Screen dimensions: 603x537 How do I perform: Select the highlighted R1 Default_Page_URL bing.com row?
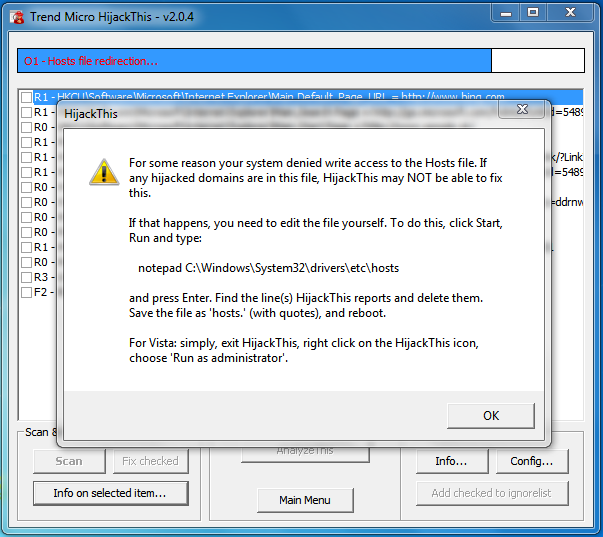click(x=308, y=96)
